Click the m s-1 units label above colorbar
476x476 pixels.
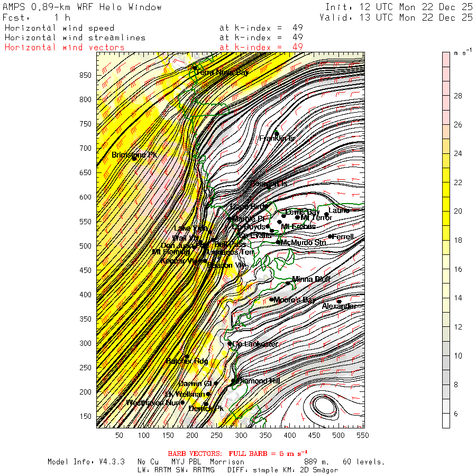pos(463,52)
